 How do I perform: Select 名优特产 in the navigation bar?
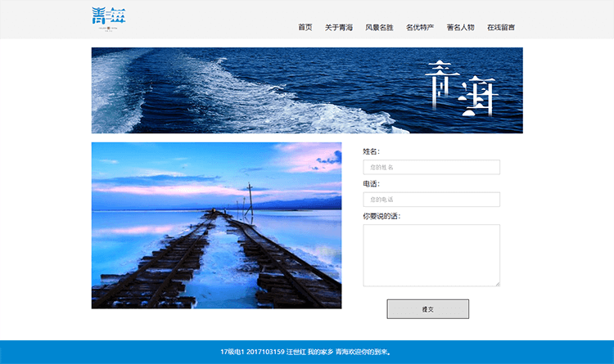pos(420,27)
